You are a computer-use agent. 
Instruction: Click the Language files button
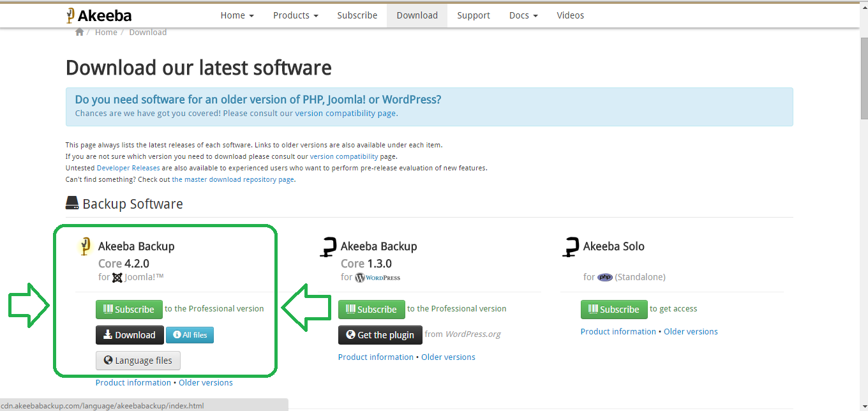click(x=138, y=361)
